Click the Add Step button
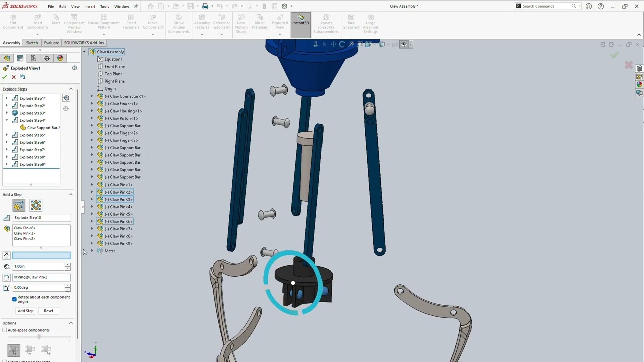 click(x=26, y=311)
